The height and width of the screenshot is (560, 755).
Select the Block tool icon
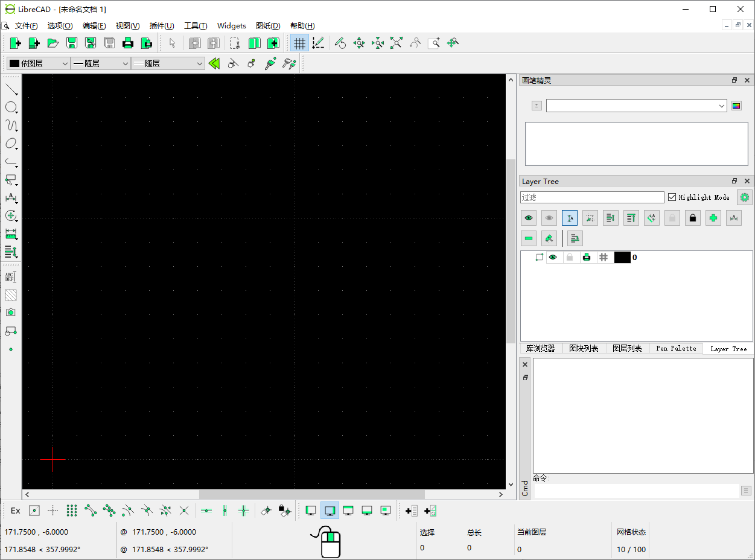point(10,331)
